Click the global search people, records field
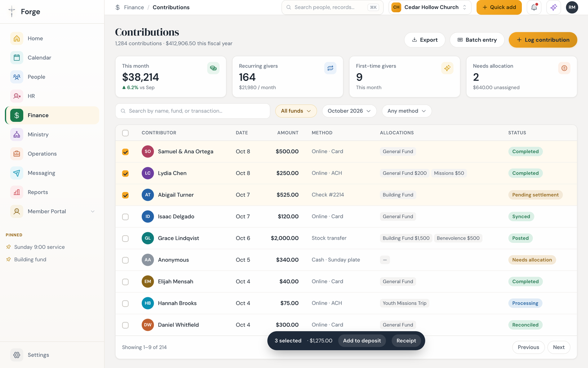The image size is (588, 368). coord(332,7)
